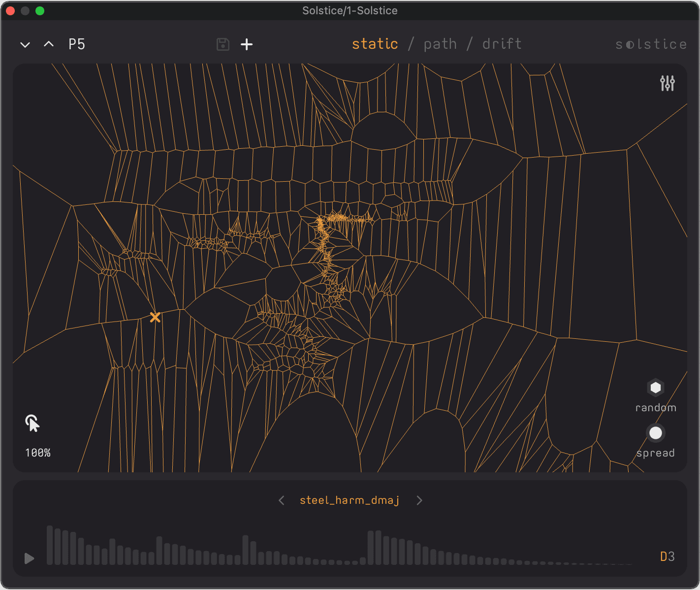Switch to the path tab
The image size is (700, 590).
[x=440, y=44]
